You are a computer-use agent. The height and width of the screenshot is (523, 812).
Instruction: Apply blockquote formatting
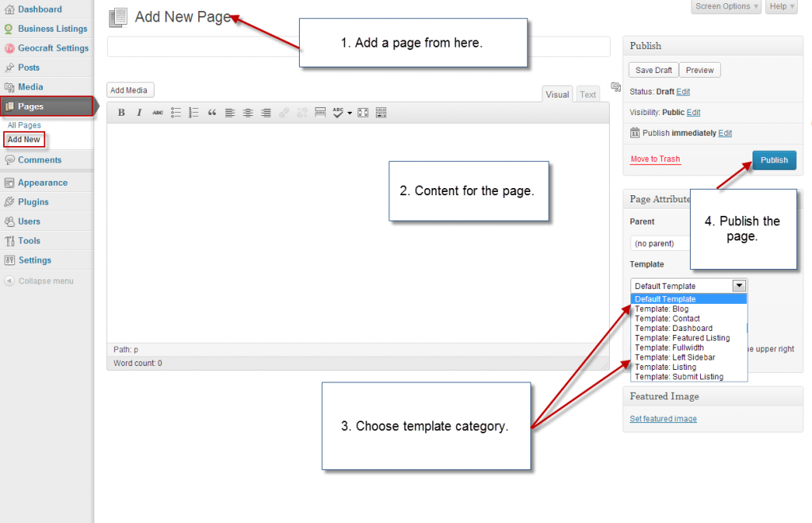(212, 113)
